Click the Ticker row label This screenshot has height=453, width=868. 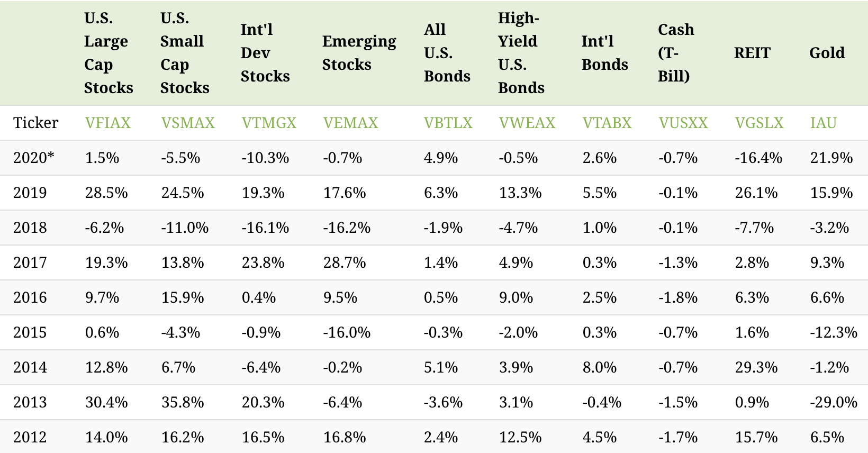pos(35,123)
